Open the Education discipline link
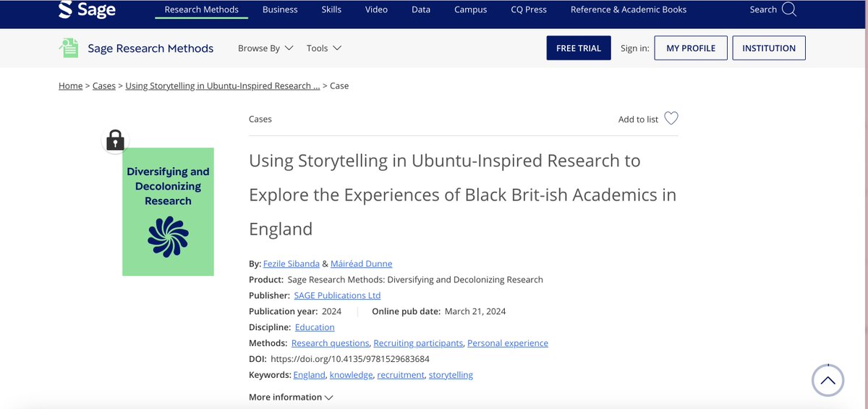868x409 pixels. [x=315, y=327]
